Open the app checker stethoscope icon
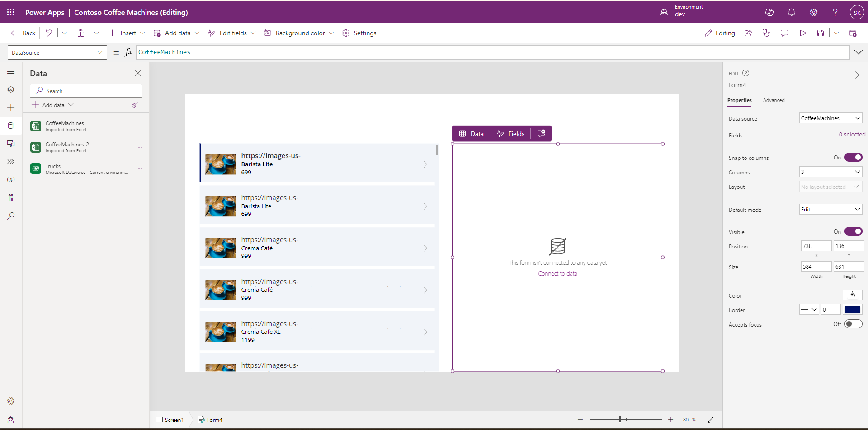 click(766, 33)
